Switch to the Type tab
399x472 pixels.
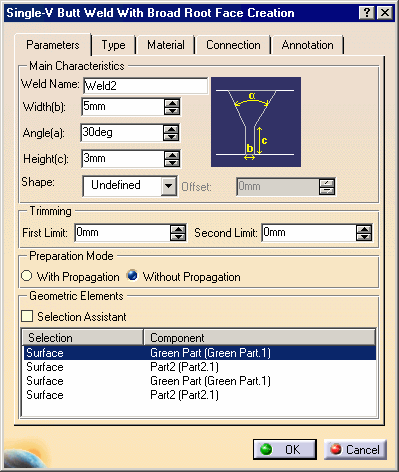pos(113,45)
